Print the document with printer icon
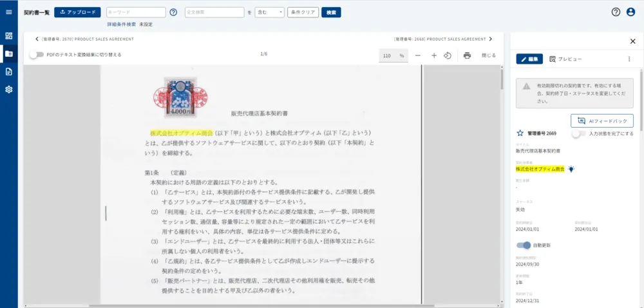 (468, 55)
